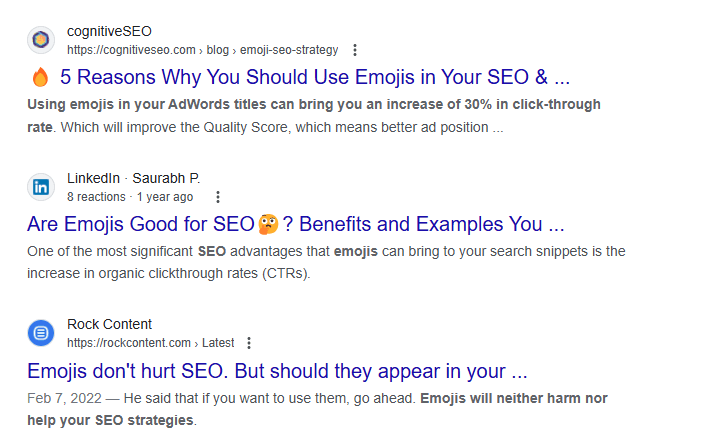This screenshot has width=708, height=446.
Task: Click the Rock Content favicon
Action: (x=41, y=333)
